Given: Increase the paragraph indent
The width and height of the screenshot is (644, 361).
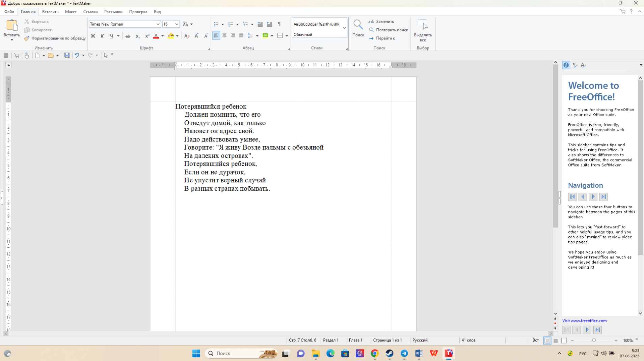Looking at the screenshot, I should click(x=269, y=24).
